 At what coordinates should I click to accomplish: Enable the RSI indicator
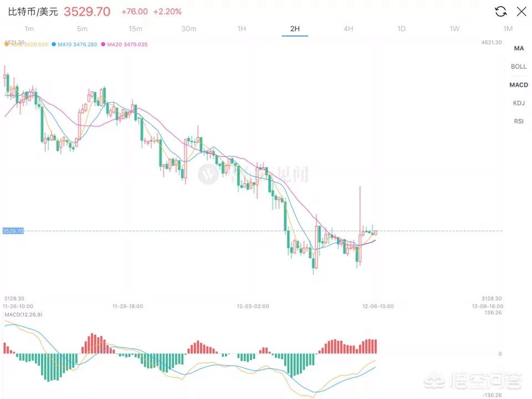coord(519,121)
